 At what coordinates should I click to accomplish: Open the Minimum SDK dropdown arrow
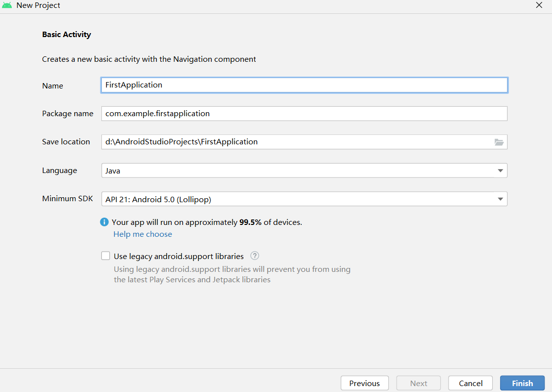500,199
